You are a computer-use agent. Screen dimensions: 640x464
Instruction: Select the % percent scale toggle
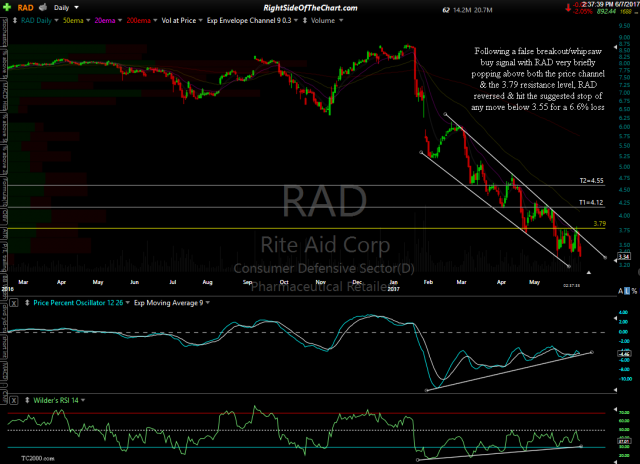634,291
